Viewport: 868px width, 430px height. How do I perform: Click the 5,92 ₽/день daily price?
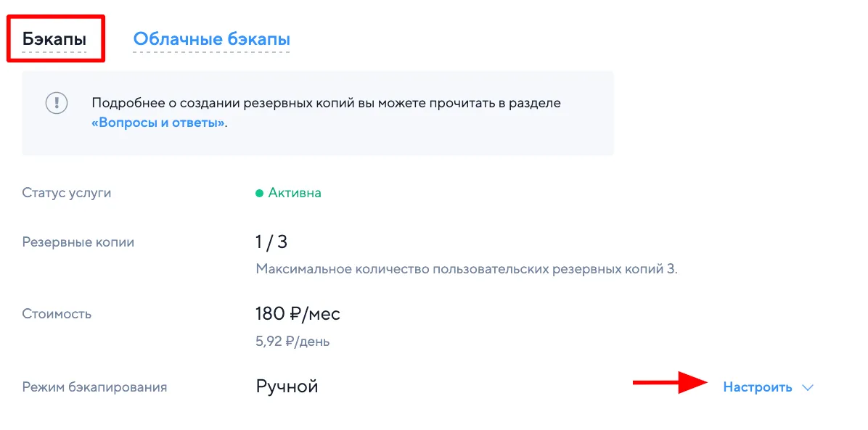tap(292, 341)
